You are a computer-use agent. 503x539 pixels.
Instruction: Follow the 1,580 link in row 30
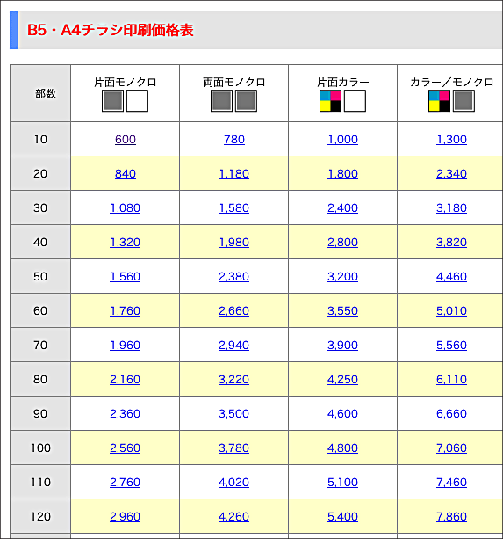[x=234, y=208]
